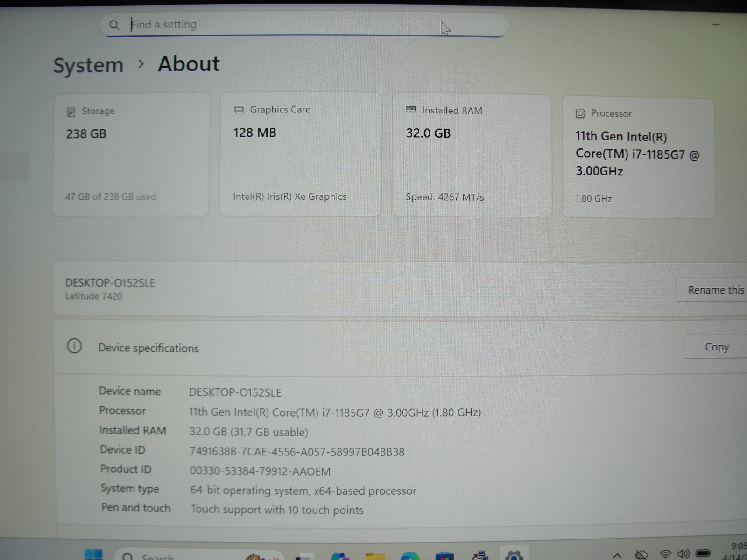
Task: Select the 1.80 GHz text in Processor card
Action: pos(593,198)
